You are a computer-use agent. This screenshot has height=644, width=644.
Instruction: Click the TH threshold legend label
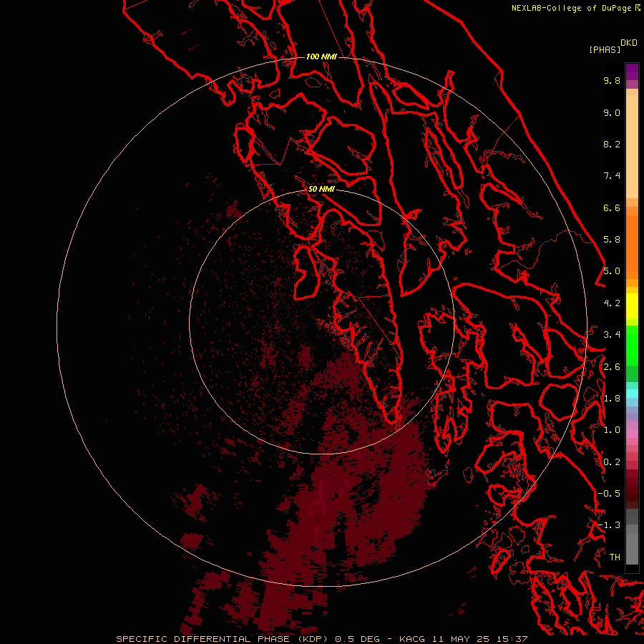(x=615, y=557)
